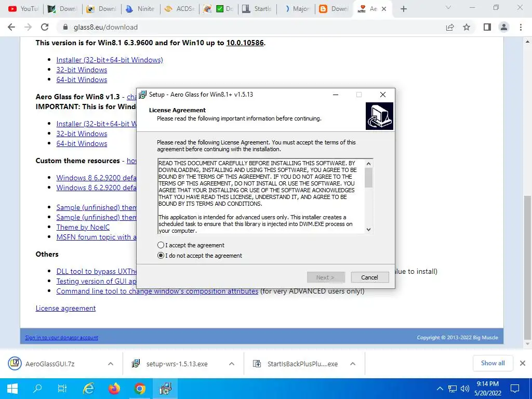The width and height of the screenshot is (532, 399).
Task: Open Chrome from taskbar
Action: click(139, 389)
